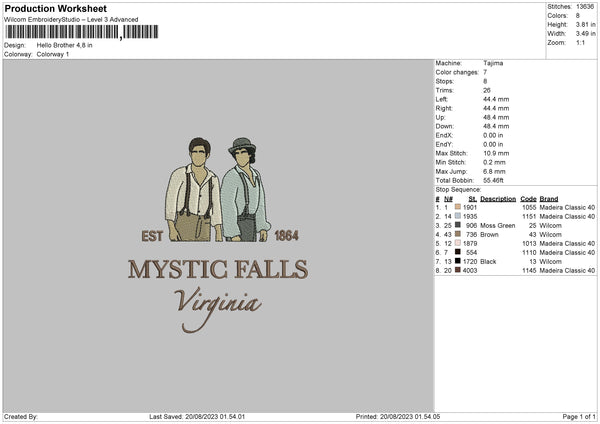
Task: Click the dark brown swatch for thread 4003
Action: tap(458, 270)
